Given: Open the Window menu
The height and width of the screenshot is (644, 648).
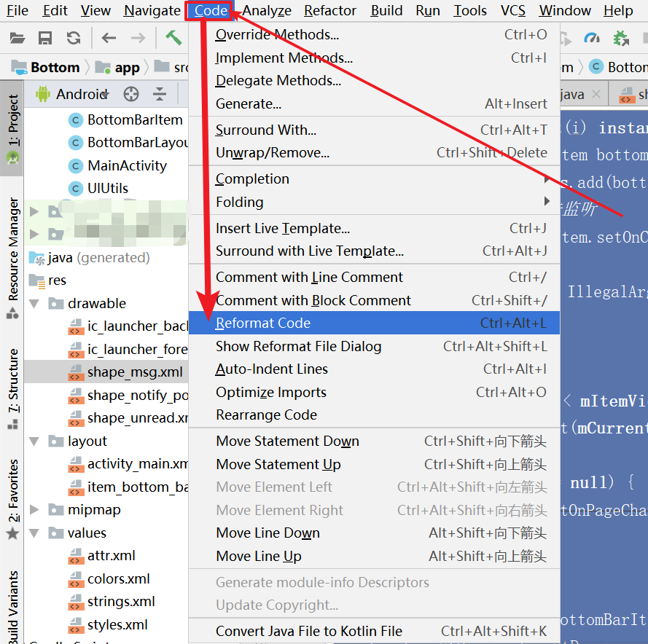Looking at the screenshot, I should [x=564, y=11].
